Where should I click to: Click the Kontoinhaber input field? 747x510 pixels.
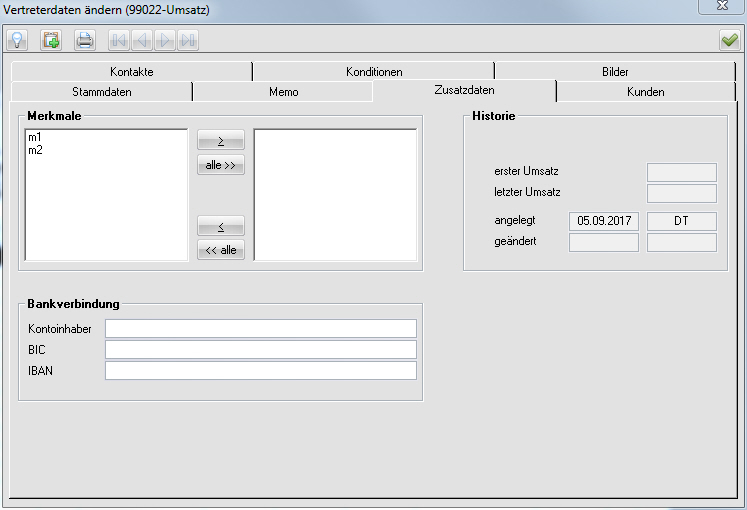click(x=260, y=329)
